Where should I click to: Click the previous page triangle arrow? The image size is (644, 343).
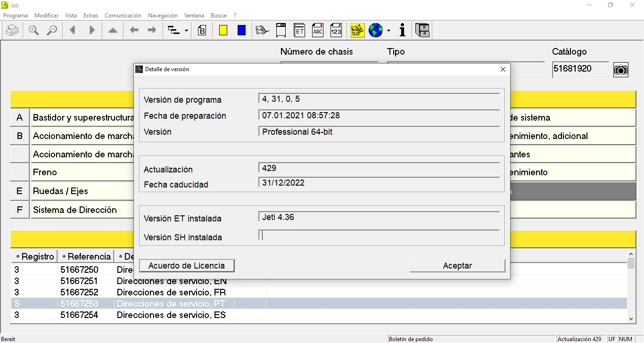click(72, 31)
